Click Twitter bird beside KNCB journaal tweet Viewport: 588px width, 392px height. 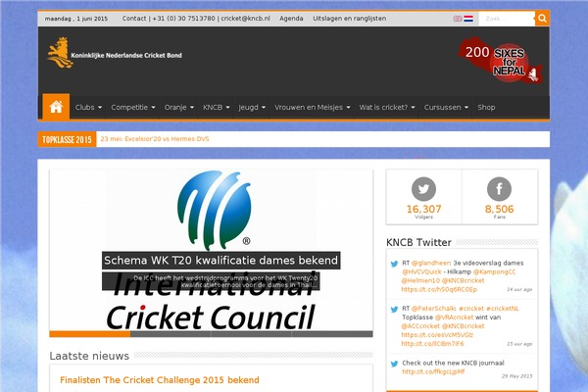pyautogui.click(x=394, y=364)
